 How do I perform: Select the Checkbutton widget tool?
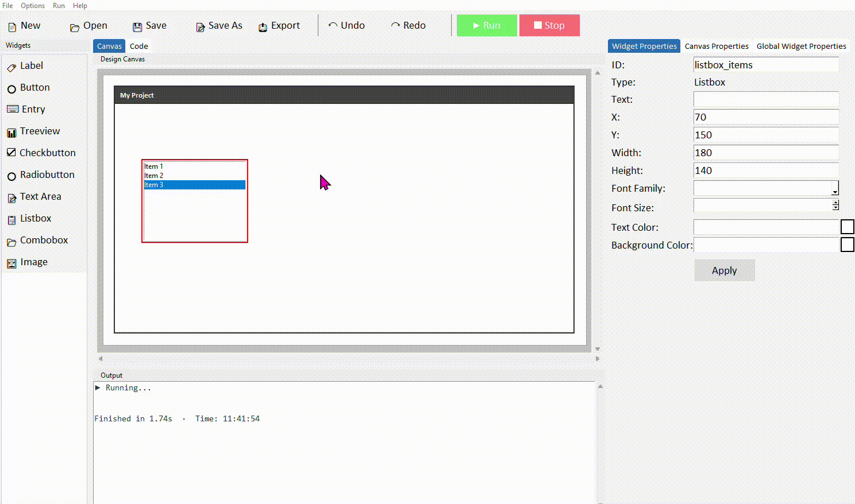(47, 153)
